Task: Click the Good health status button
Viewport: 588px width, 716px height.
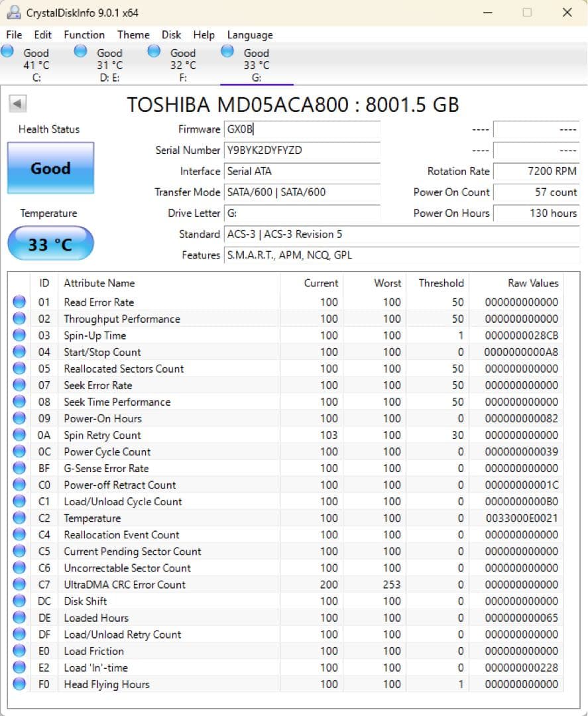Action: pos(51,168)
